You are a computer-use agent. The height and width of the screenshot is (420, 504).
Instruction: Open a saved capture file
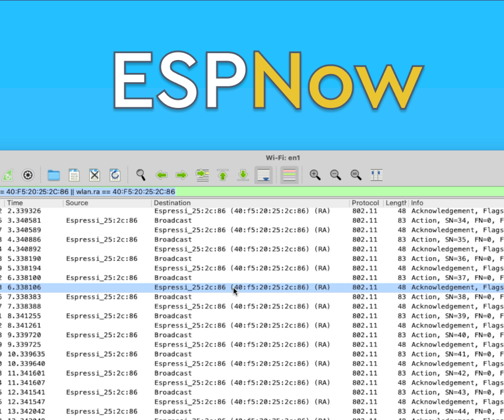(54, 175)
